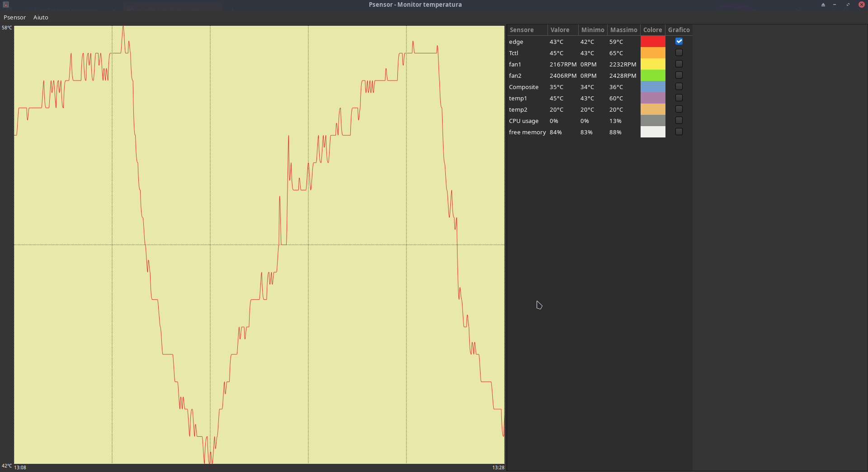Click the 2406RPM value of fan2

[x=563, y=76]
